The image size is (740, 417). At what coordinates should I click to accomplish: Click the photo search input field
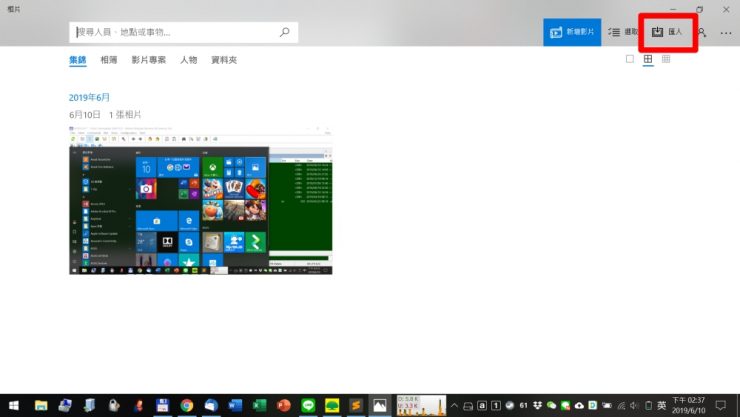[x=175, y=32]
